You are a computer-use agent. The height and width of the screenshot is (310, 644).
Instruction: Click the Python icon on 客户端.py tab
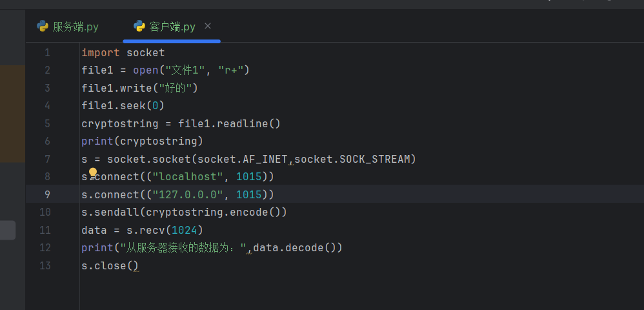pos(139,26)
